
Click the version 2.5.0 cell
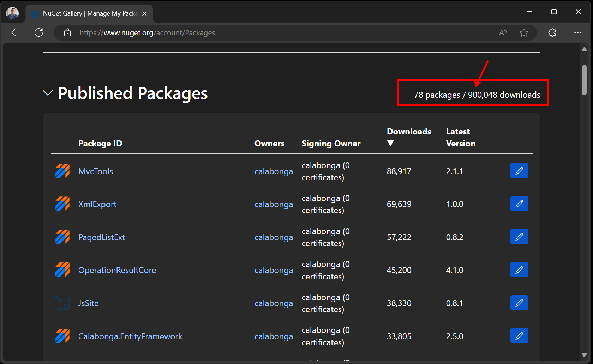point(455,336)
